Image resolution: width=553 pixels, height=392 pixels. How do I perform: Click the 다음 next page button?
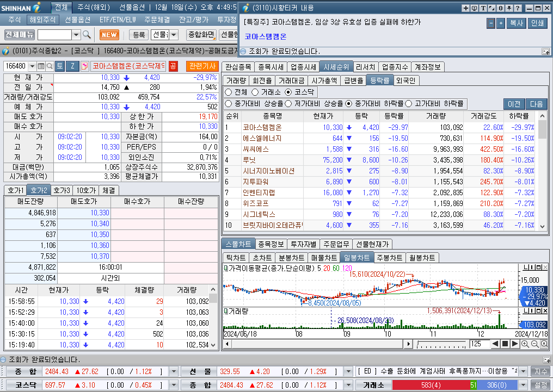coord(537,104)
